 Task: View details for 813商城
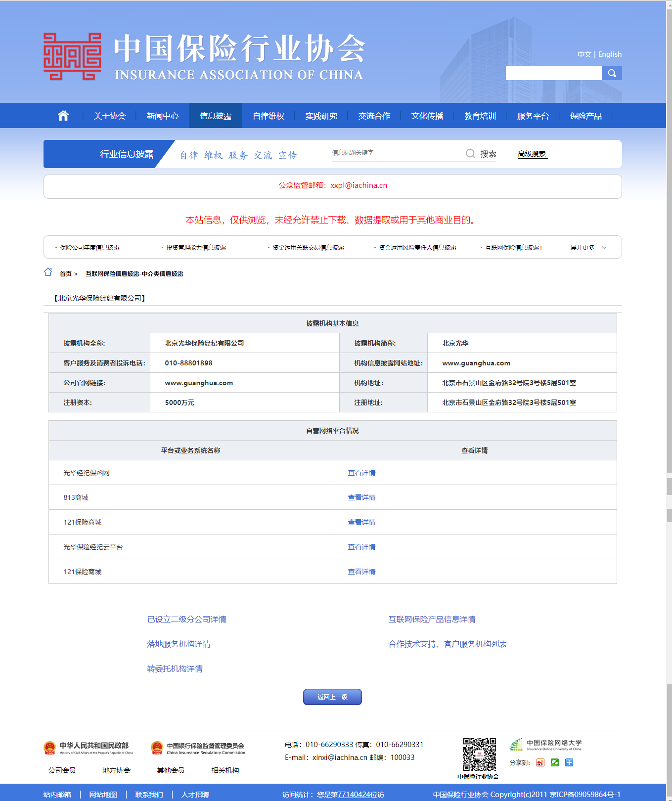coord(361,497)
